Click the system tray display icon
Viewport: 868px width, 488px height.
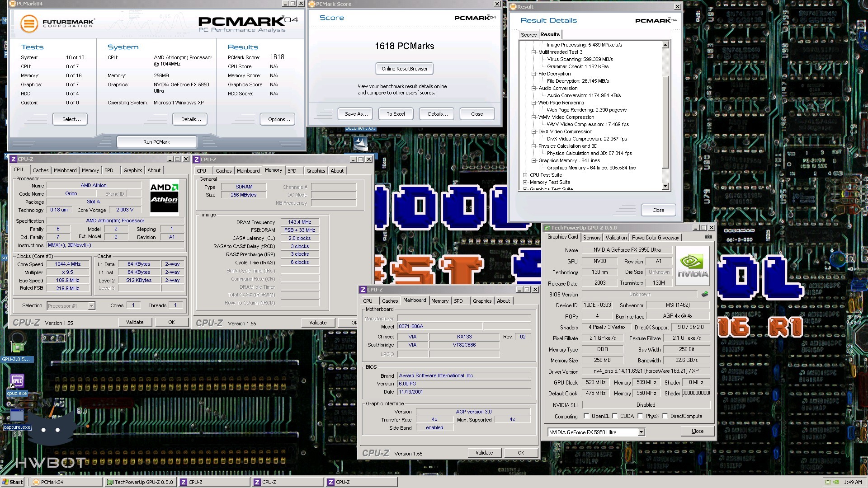827,482
